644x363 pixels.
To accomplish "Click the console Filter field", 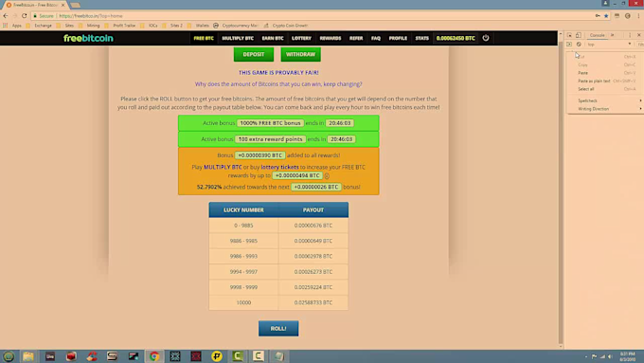I will [640, 44].
